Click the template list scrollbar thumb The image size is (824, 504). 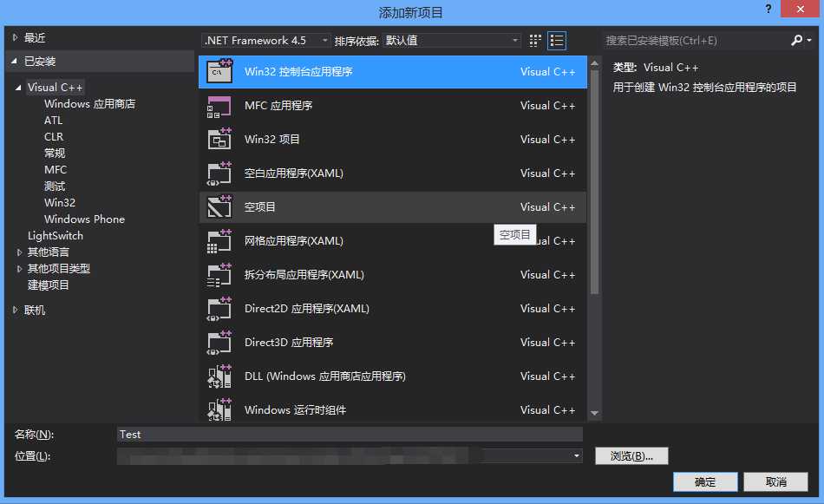[594, 181]
